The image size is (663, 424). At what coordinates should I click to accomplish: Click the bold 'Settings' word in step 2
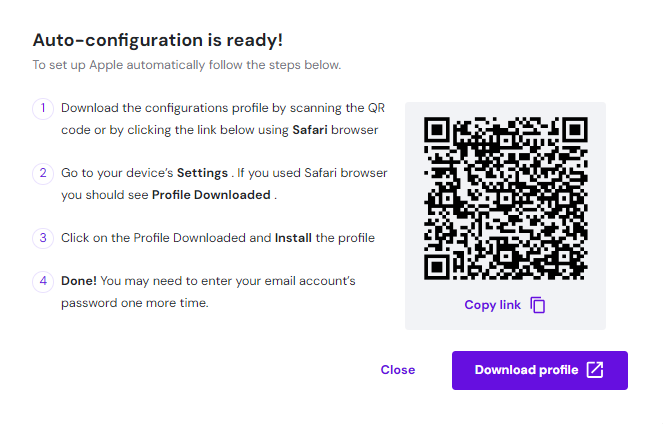pos(203,173)
